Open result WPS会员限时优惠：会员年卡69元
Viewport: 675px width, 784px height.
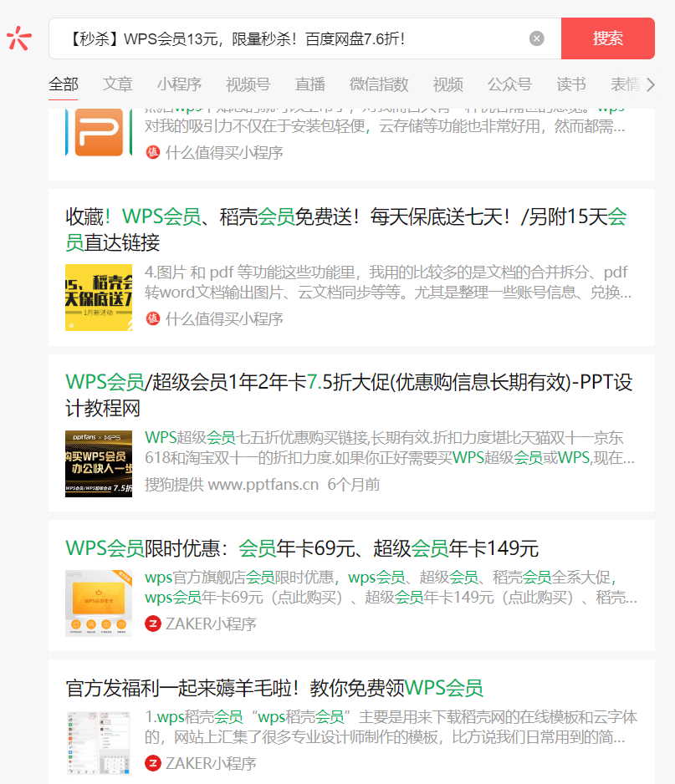point(302,548)
